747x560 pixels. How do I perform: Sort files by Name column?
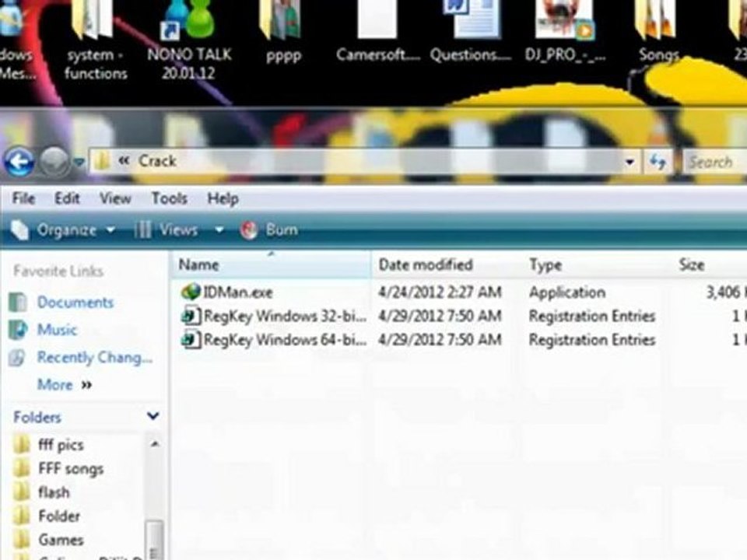[x=271, y=264]
